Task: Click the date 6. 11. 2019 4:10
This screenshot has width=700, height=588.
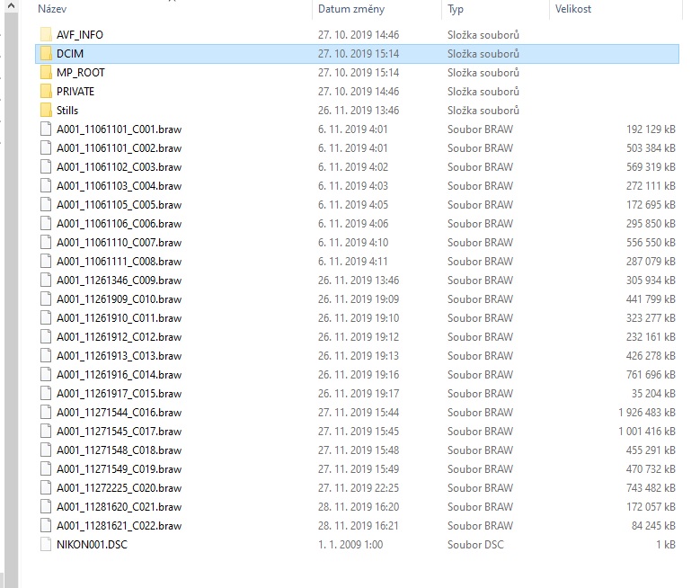Action: click(x=353, y=243)
